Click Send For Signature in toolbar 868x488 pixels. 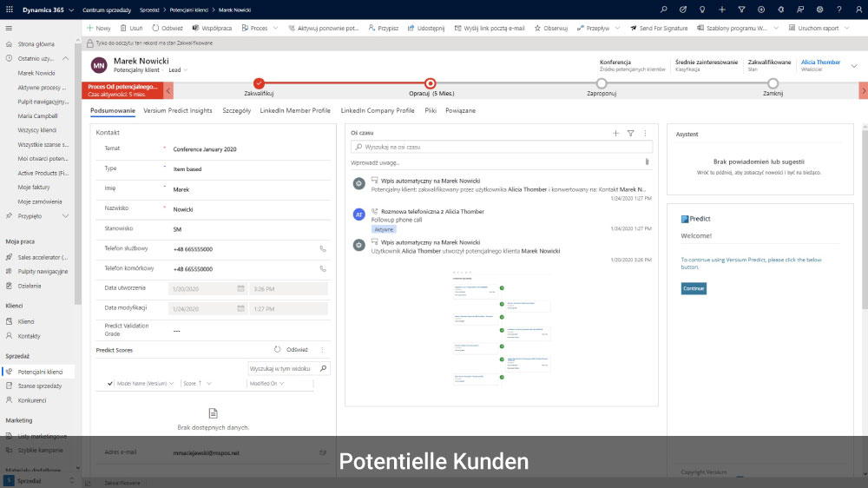[658, 29]
